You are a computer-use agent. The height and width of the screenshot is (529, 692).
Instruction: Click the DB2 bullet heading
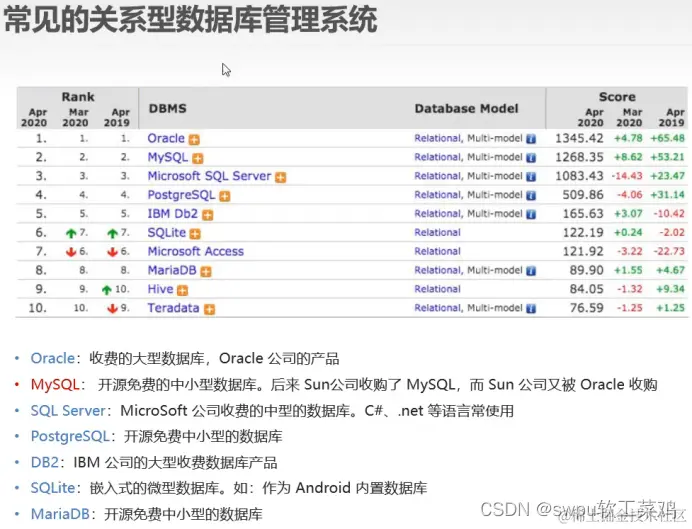tap(45, 462)
